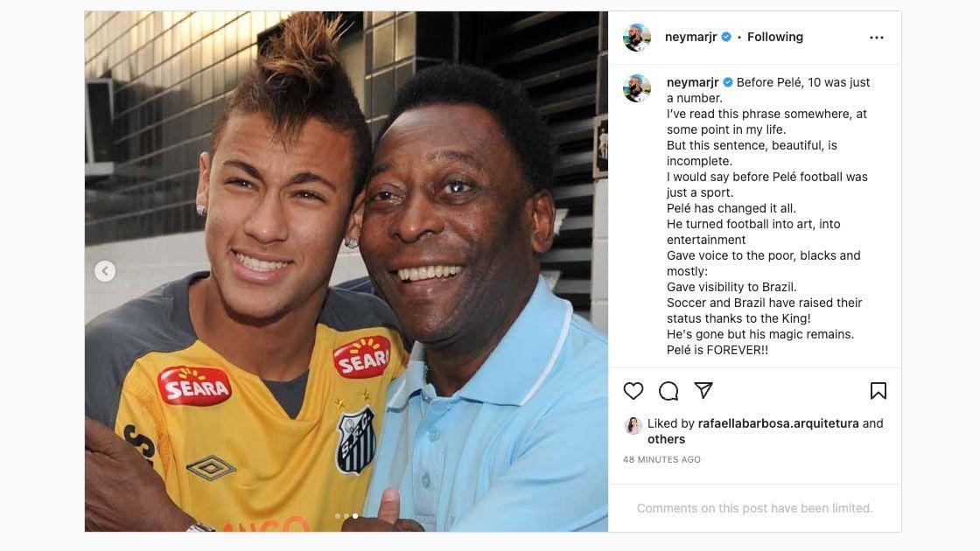Save the post with the bookmark icon
The height and width of the screenshot is (551, 980).
pyautogui.click(x=878, y=391)
